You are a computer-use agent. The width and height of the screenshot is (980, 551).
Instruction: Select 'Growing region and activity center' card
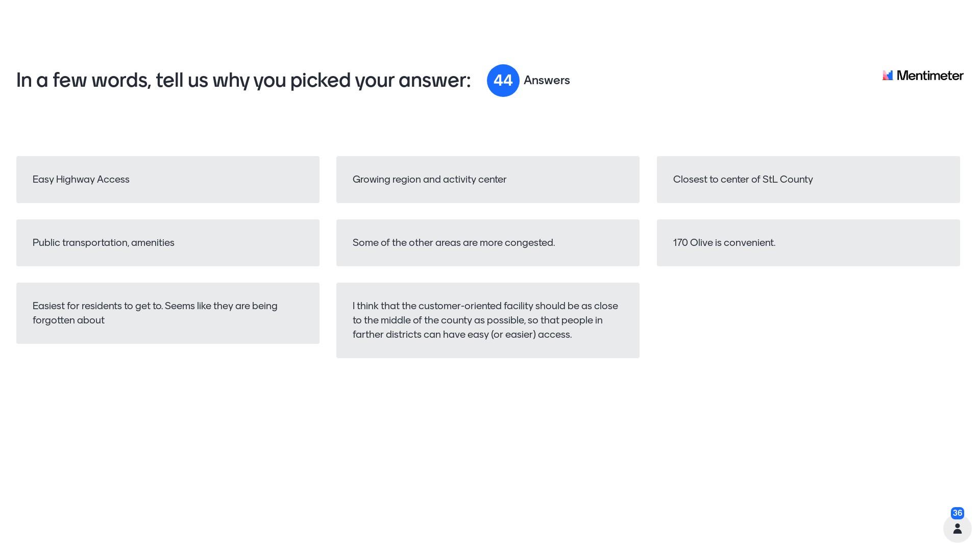tap(487, 180)
